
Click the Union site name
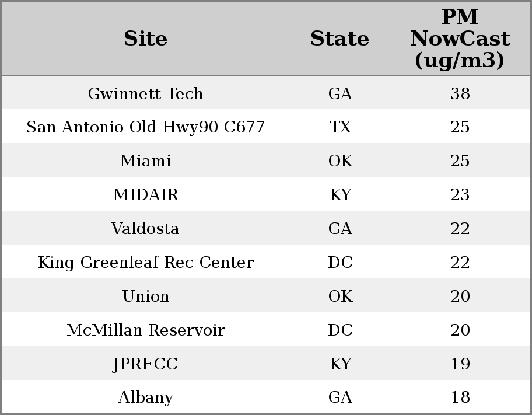[145, 297]
